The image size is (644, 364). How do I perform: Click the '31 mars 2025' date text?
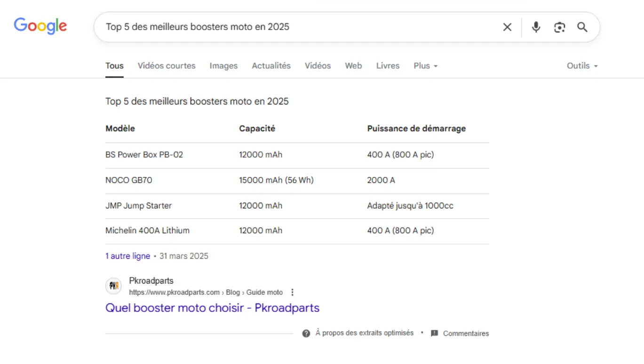184,256
